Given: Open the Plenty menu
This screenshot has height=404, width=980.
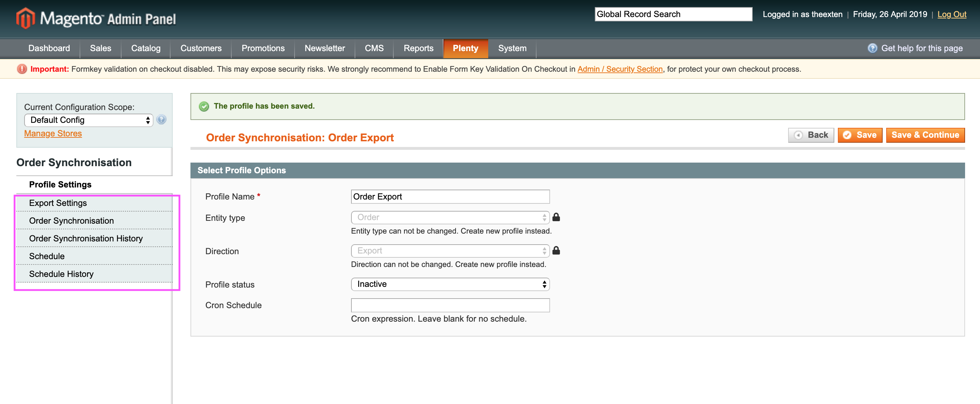Looking at the screenshot, I should click(465, 48).
